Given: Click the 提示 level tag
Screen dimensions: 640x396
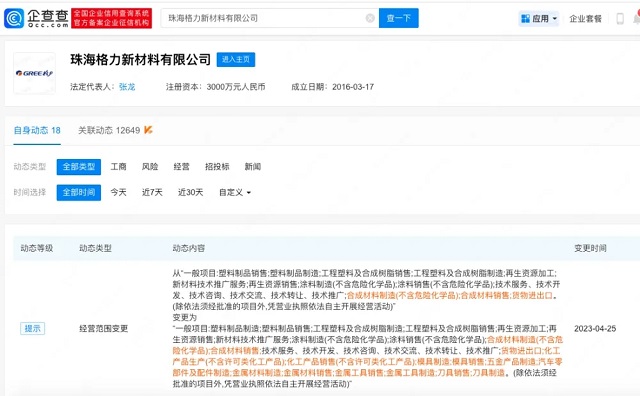Looking at the screenshot, I should click(x=33, y=328).
